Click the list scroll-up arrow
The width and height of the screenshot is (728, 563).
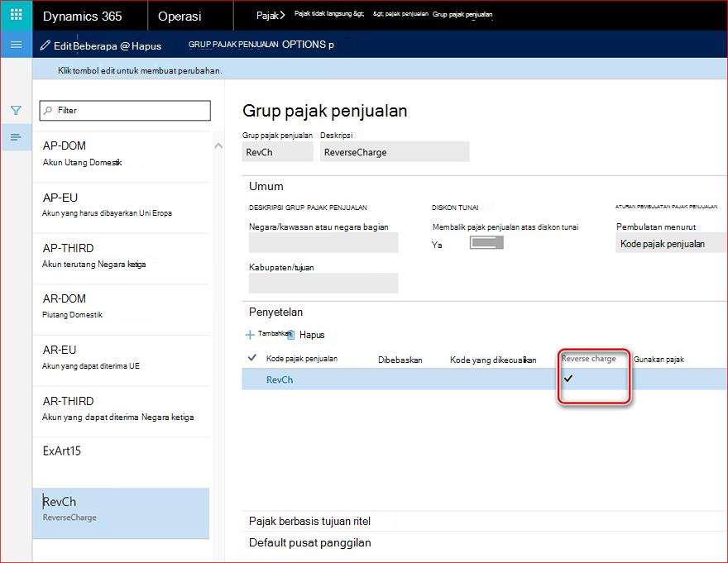(218, 146)
